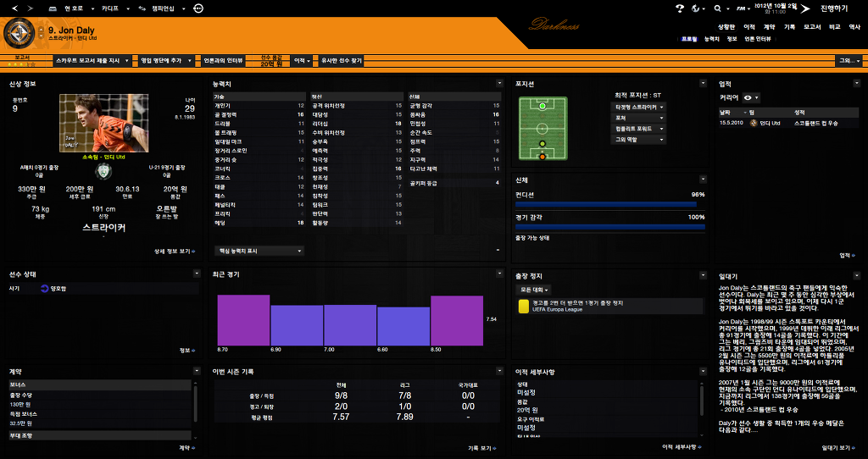Go back with the left arrow
868x459 pixels.
[x=15, y=8]
